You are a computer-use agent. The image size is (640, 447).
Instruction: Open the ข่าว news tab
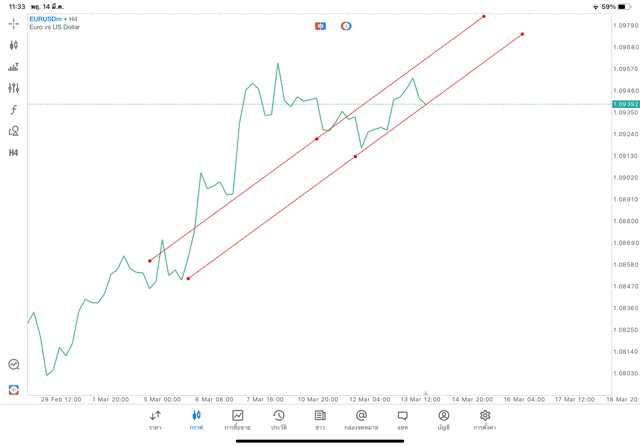[320, 419]
